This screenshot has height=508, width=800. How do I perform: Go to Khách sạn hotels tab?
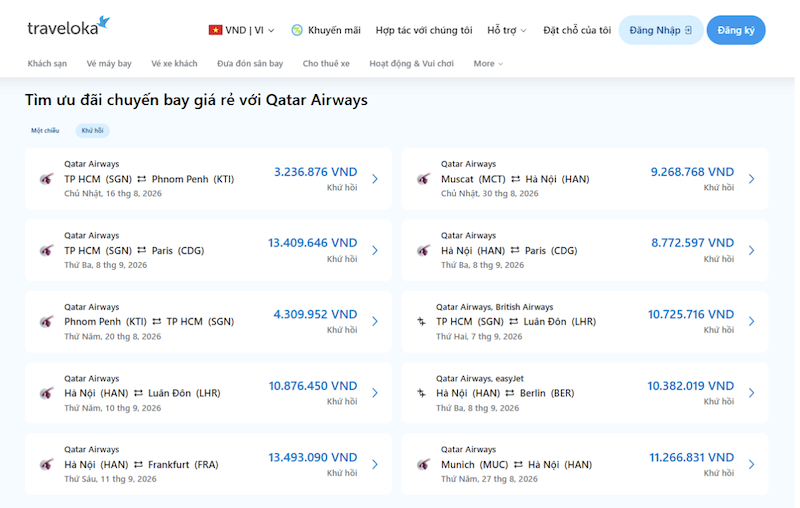pos(47,64)
